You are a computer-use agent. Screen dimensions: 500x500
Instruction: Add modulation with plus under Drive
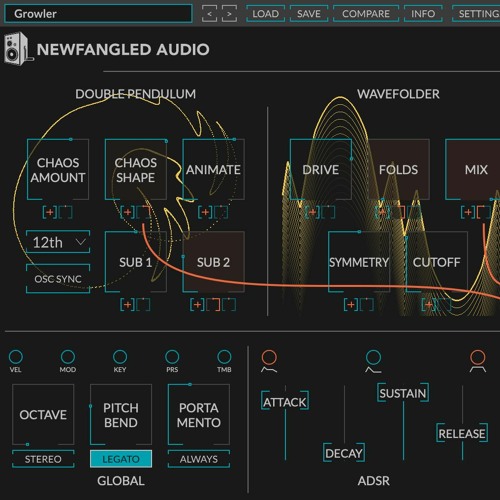click(x=312, y=212)
